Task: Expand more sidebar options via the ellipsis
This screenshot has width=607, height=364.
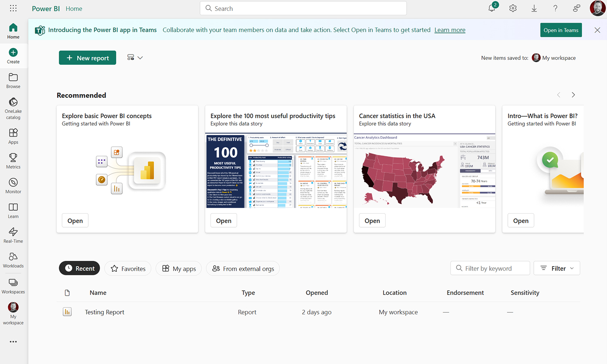Action: point(13,342)
